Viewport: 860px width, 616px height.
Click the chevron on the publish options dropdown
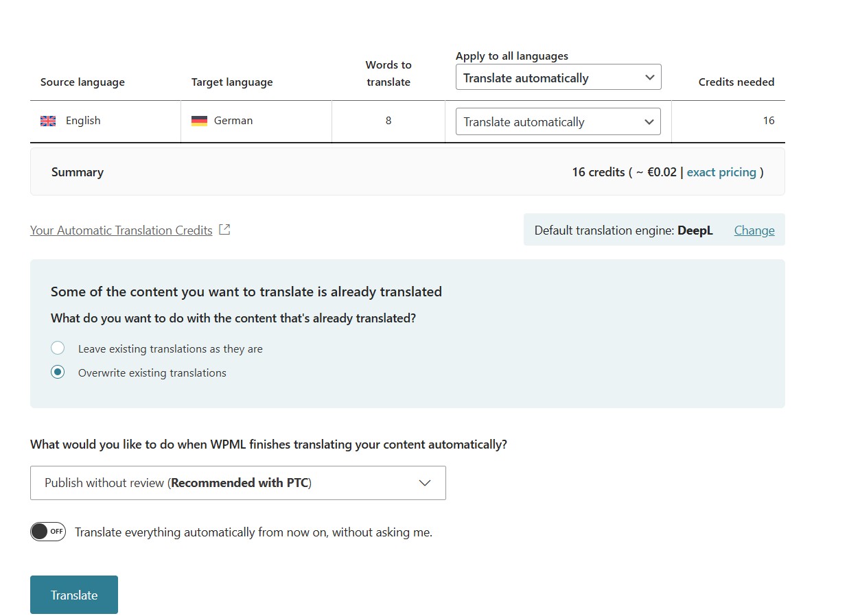[x=425, y=482]
